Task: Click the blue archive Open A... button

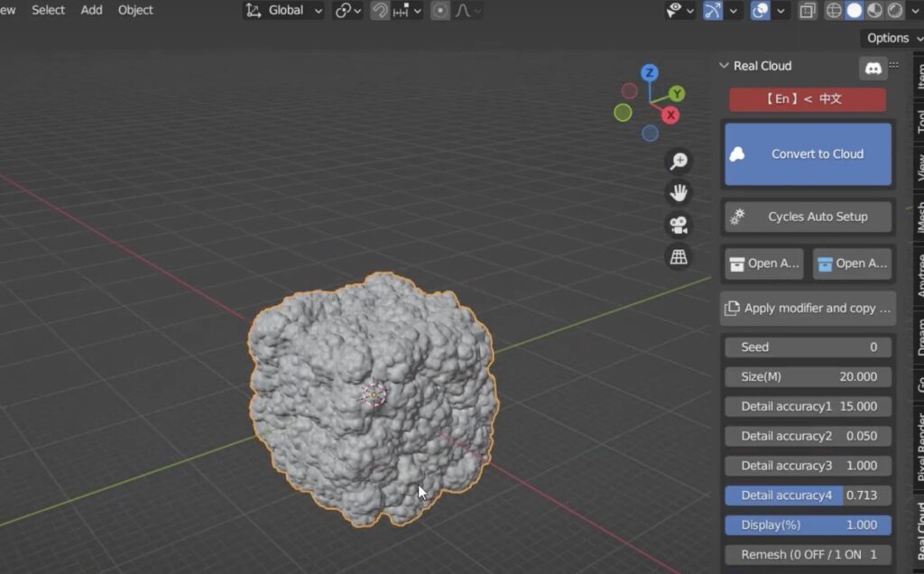Action: click(852, 264)
